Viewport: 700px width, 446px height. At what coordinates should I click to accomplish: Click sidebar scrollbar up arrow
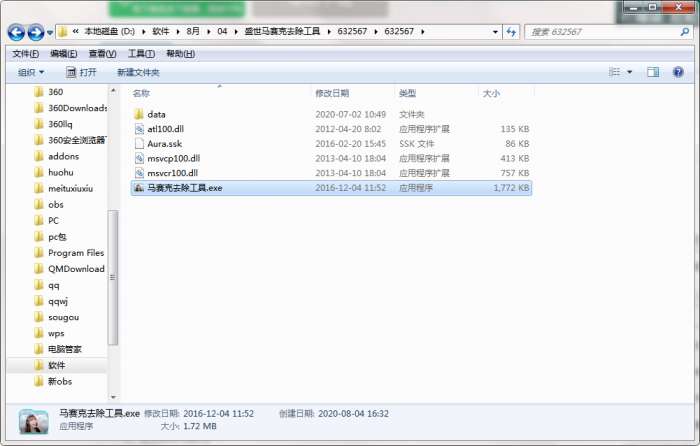point(113,91)
